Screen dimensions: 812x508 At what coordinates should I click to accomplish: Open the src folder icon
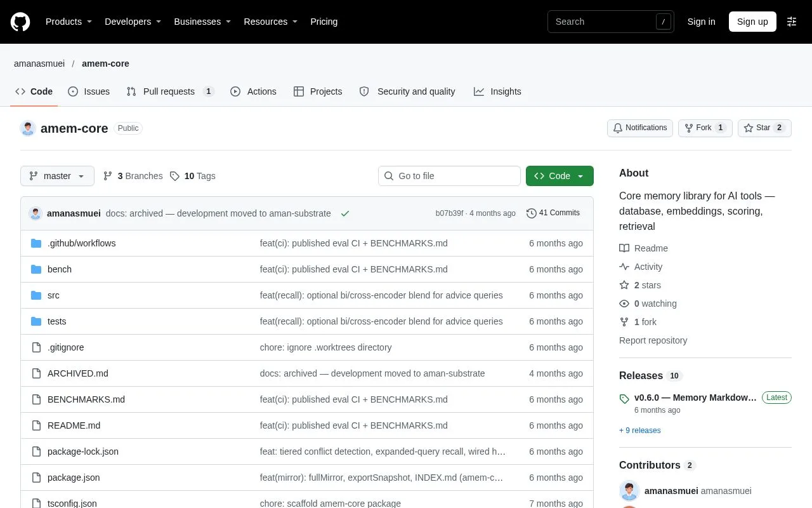(36, 295)
